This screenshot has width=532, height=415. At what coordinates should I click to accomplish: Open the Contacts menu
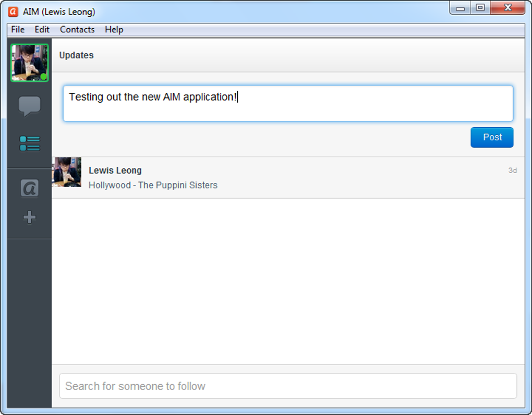coord(77,30)
